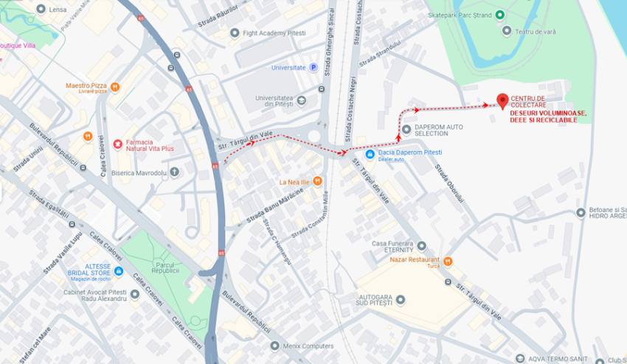
Task: Select the Universitatea din Pitești marker
Action: 302,100
